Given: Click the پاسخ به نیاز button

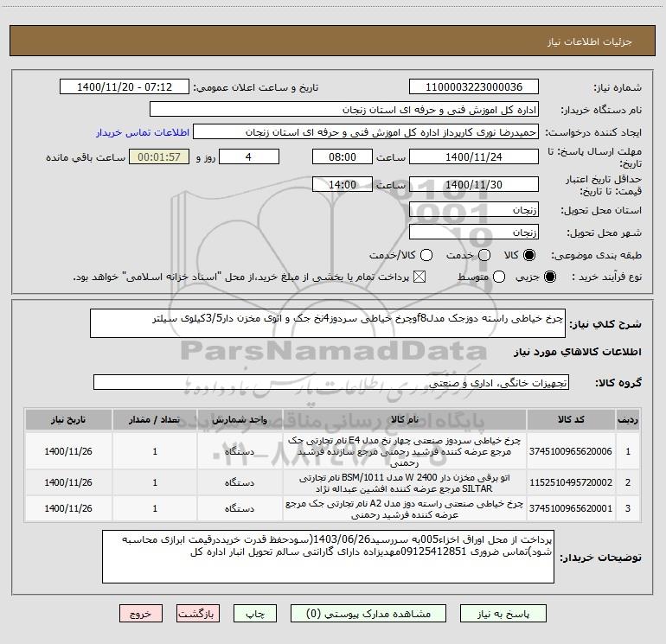Looking at the screenshot, I should click(503, 614).
